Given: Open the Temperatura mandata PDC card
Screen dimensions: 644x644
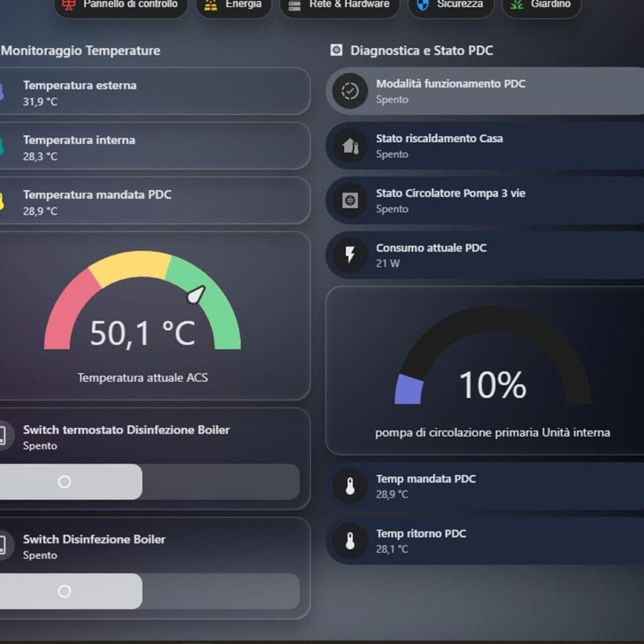Looking at the screenshot, I should [x=155, y=201].
